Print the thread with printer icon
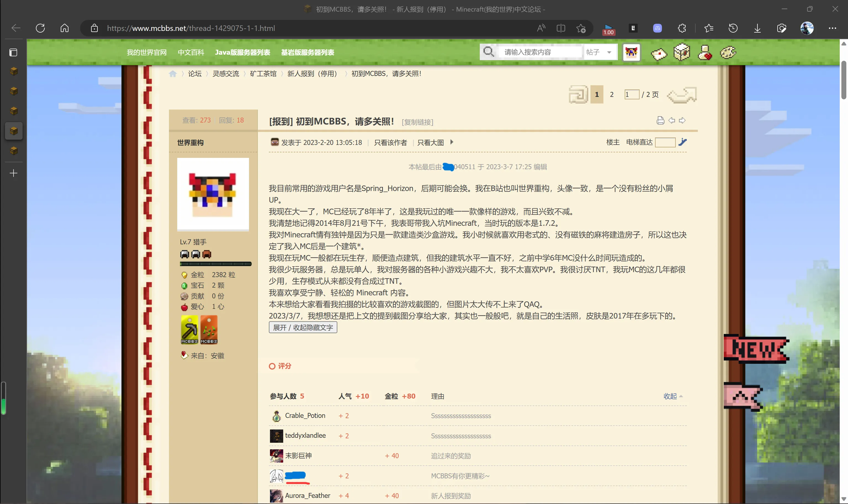 coord(660,120)
